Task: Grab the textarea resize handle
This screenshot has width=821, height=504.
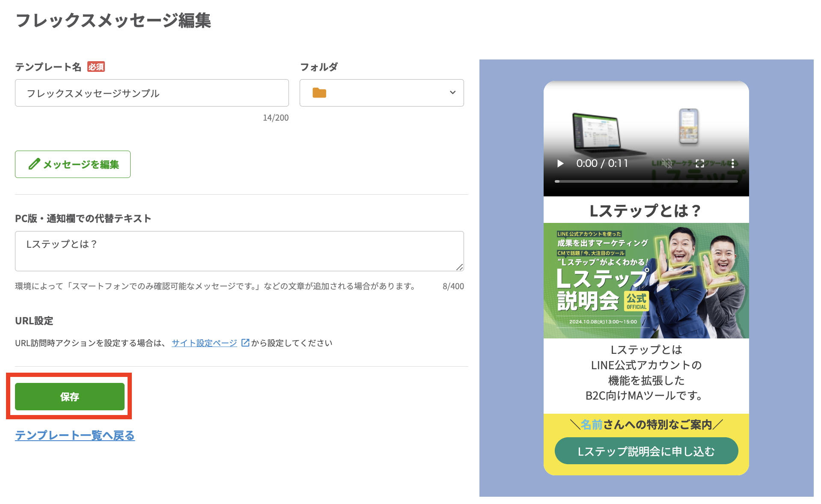Action: [460, 267]
